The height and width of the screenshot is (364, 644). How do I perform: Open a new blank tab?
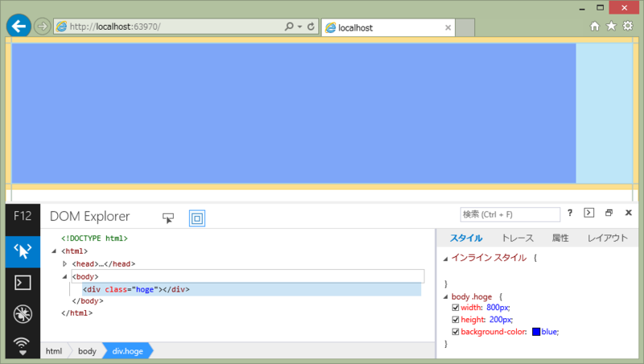pos(465,27)
